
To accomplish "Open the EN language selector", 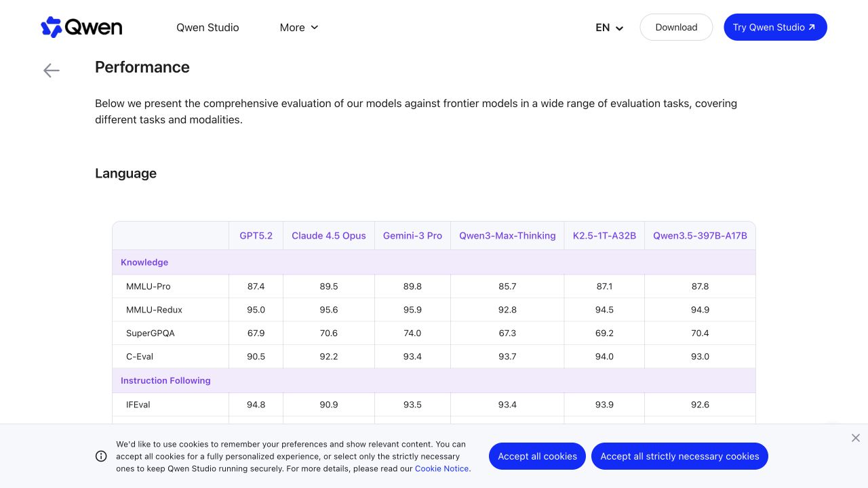I will pos(610,28).
